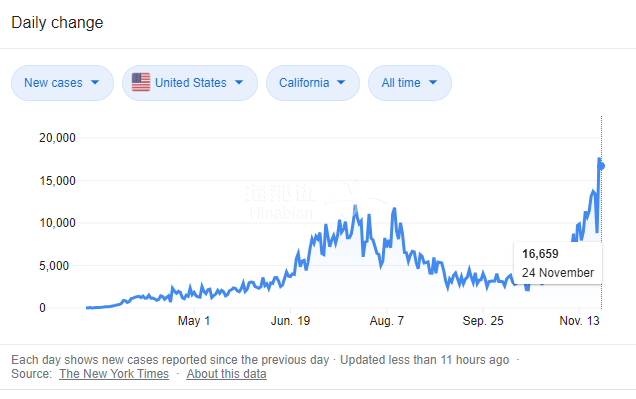
Task: Click the May 1 axis label
Action: 194,321
